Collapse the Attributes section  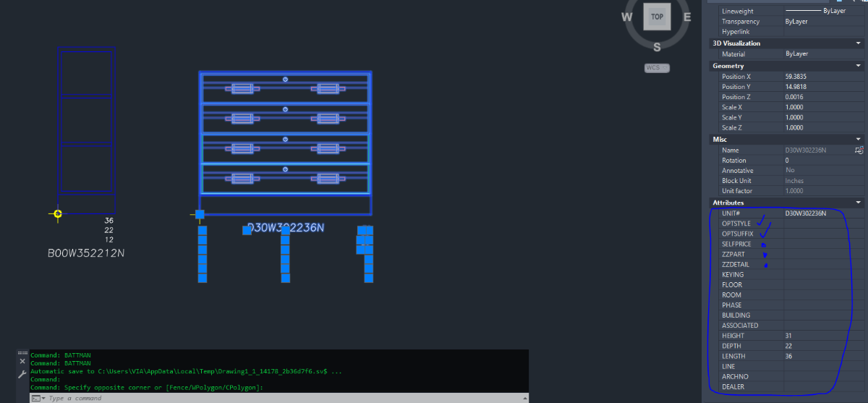[858, 203]
